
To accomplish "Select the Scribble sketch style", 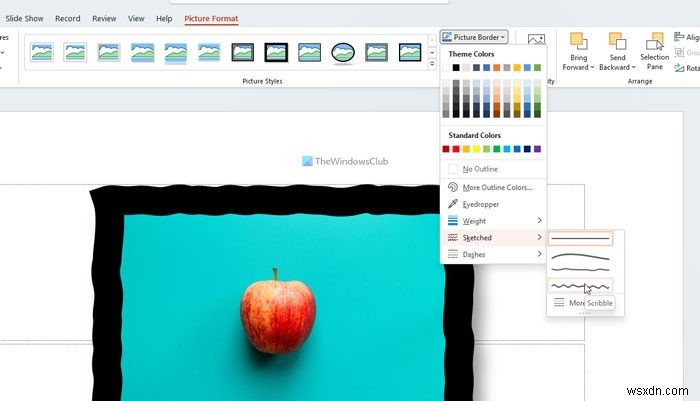I will [580, 286].
